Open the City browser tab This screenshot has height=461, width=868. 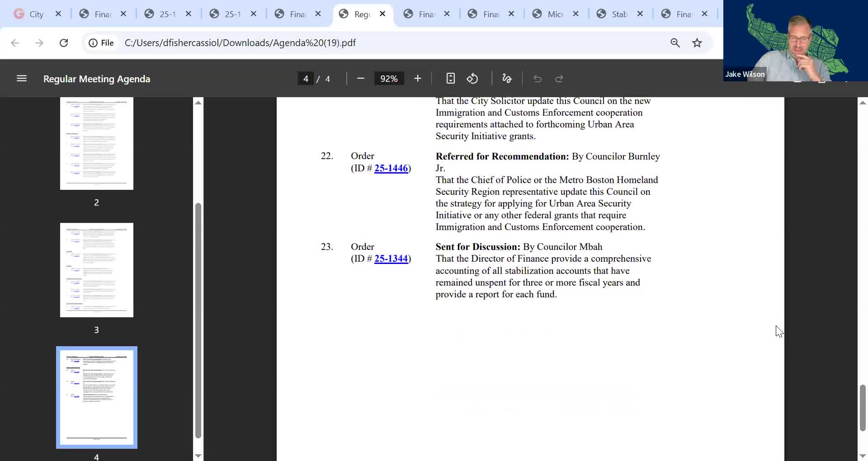(36, 14)
